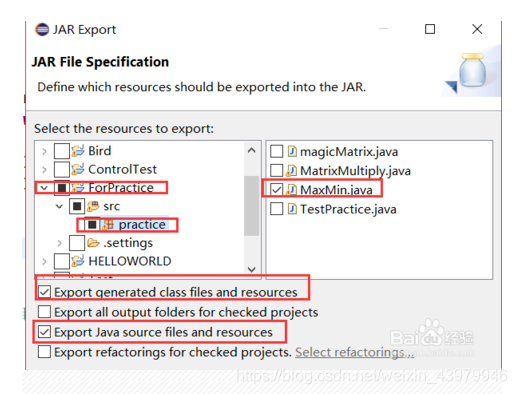
Task: Click the HELLOWORLD project icon
Action: coord(78,261)
